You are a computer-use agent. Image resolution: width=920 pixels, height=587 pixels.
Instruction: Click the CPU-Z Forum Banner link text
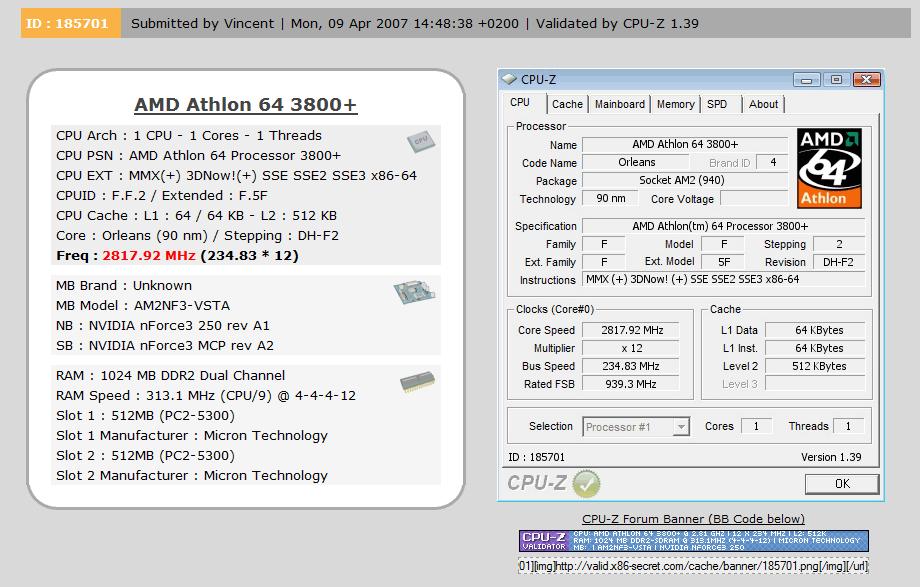pos(693,519)
